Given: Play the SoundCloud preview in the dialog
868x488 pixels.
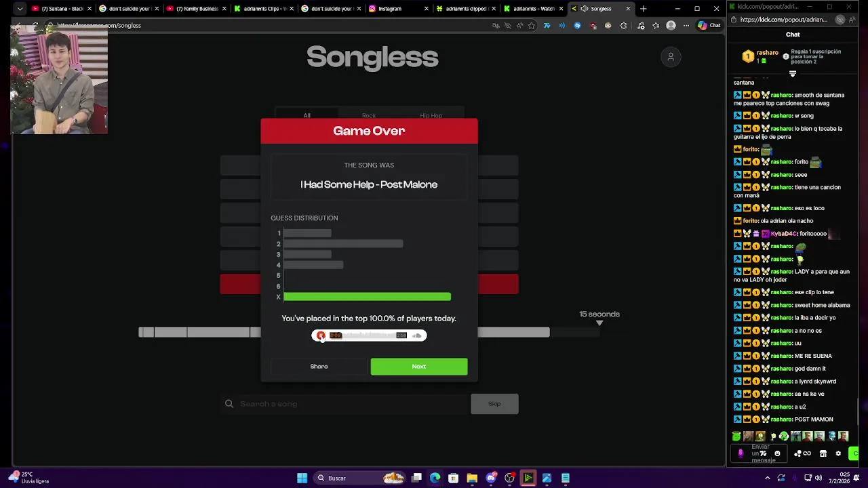Looking at the screenshot, I should click(321, 335).
